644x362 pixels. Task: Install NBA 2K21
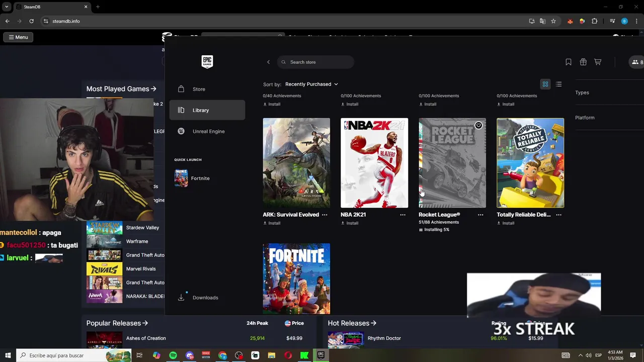[x=350, y=223]
